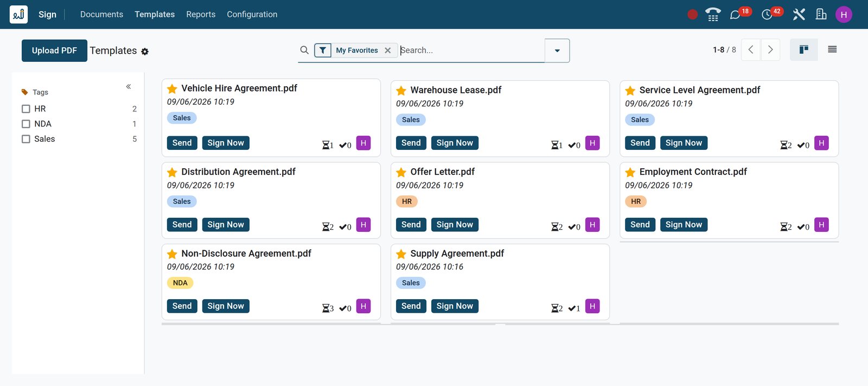Remove the My Favorites filter
This screenshot has height=386, width=868.
coord(388,50)
